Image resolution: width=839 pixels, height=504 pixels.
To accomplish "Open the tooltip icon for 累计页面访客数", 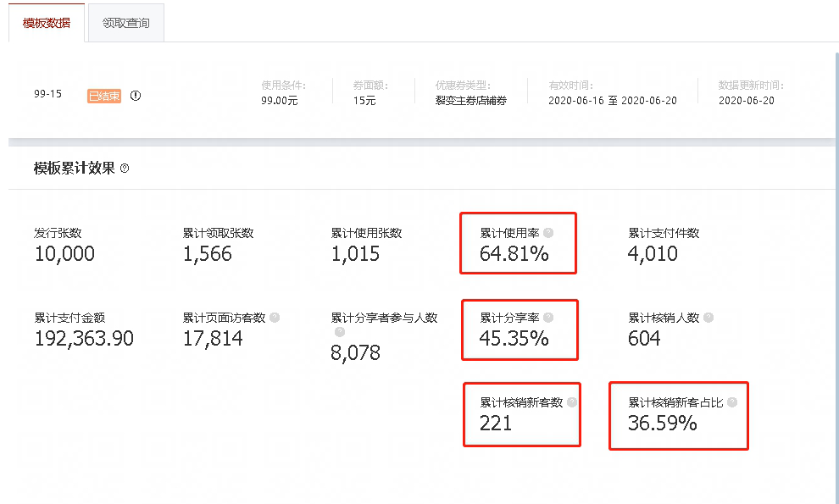I will [x=275, y=318].
